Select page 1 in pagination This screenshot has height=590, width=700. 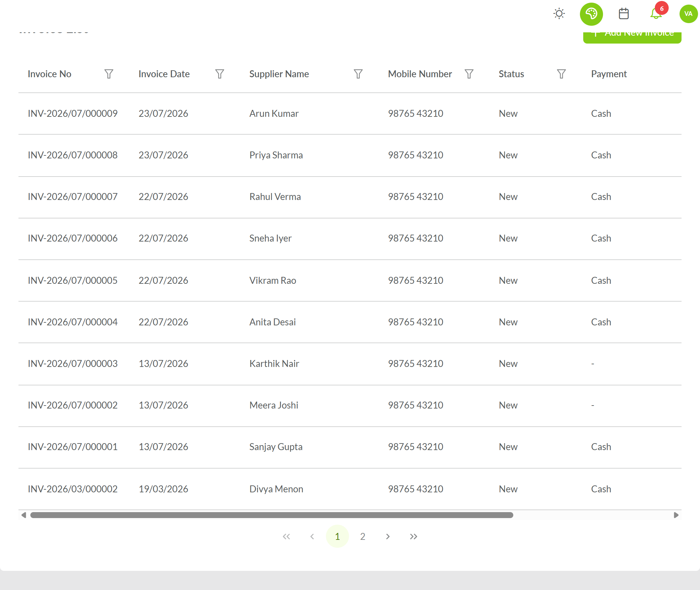[337, 537]
